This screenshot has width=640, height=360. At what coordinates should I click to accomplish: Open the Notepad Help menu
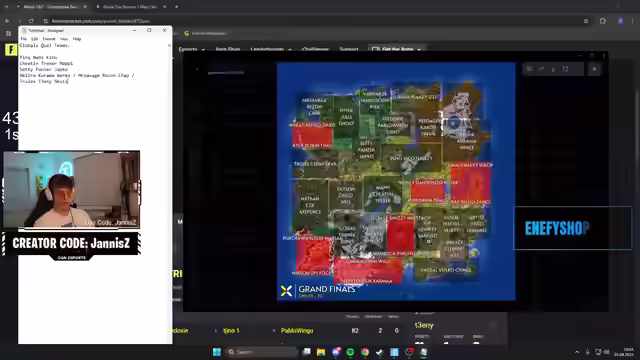77,39
